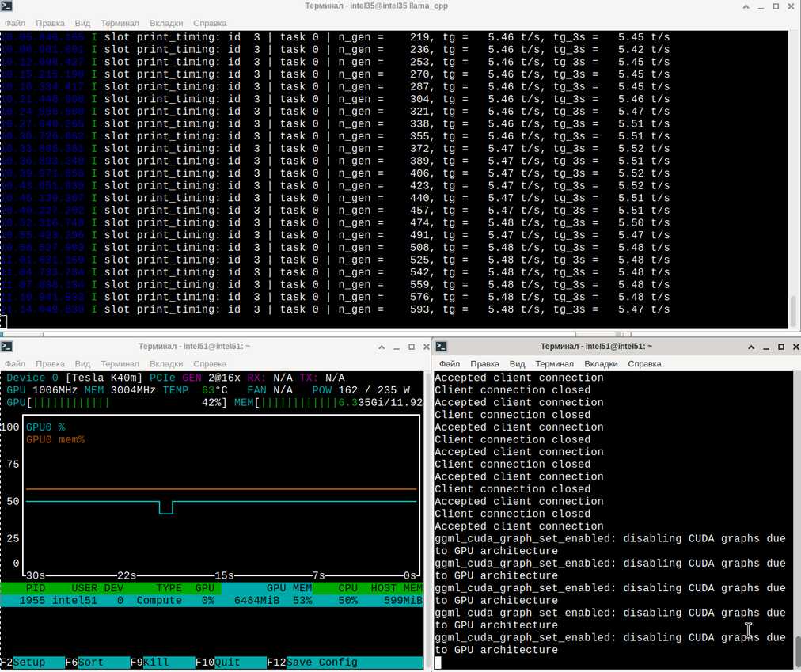Screen dimensions: 801x672
Task: Minimize the rpc-server log terminal window
Action: click(x=765, y=347)
